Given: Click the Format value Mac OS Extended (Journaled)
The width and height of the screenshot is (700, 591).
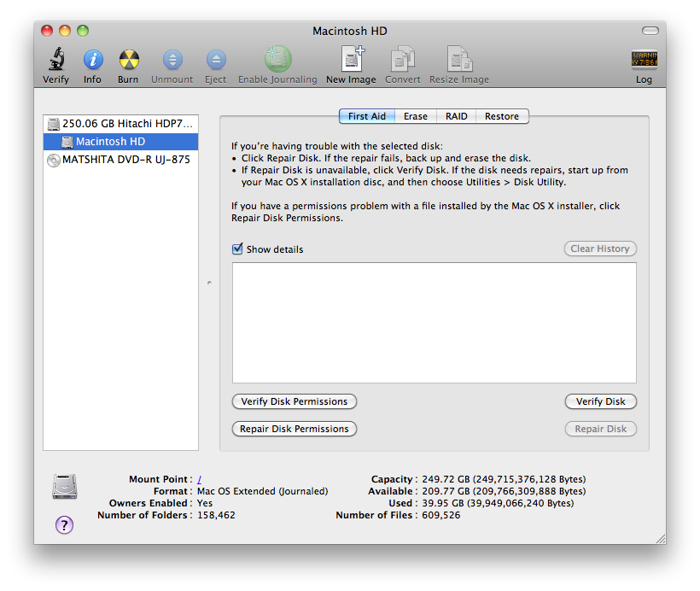Looking at the screenshot, I should click(263, 491).
